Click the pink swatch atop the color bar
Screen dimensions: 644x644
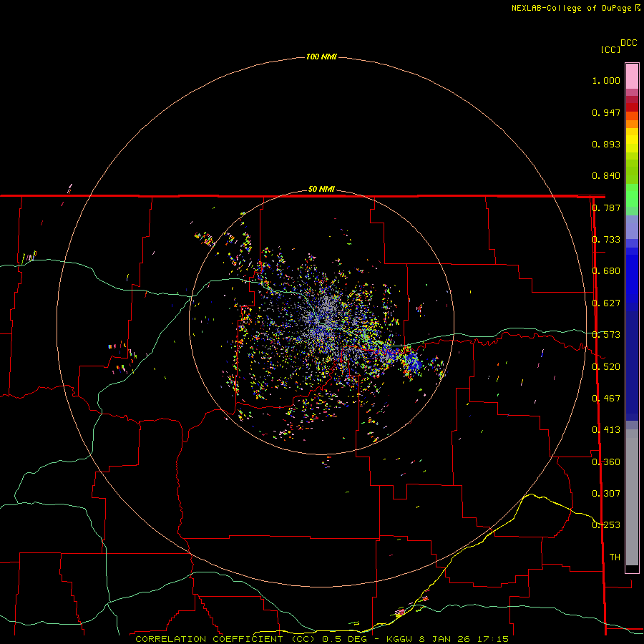[x=632, y=77]
